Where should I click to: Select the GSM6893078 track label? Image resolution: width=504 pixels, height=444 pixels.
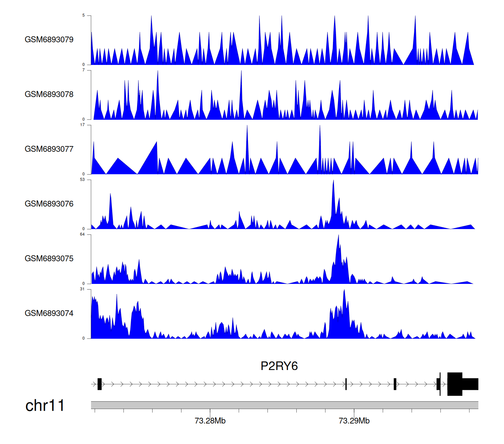(x=49, y=95)
